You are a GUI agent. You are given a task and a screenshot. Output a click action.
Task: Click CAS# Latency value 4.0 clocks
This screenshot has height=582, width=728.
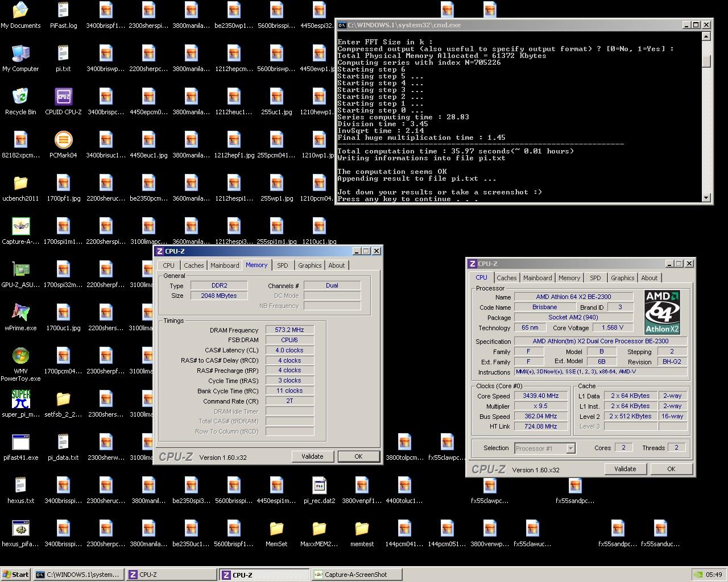(289, 350)
